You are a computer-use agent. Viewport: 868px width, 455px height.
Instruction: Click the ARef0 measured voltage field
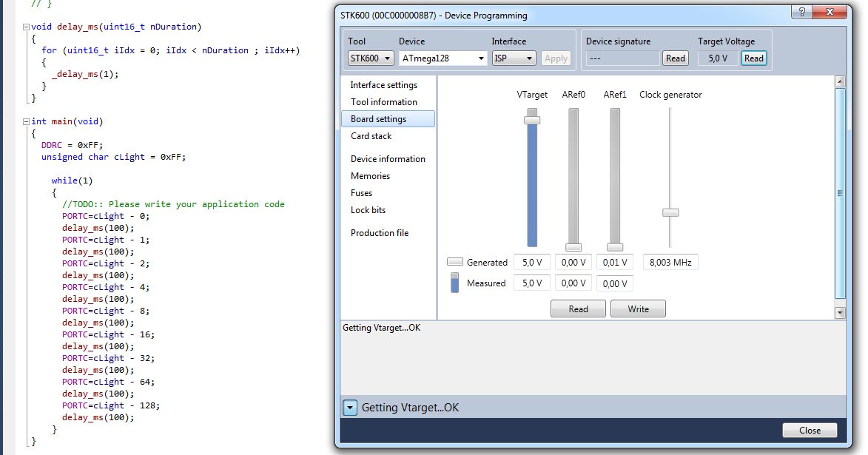(x=573, y=283)
